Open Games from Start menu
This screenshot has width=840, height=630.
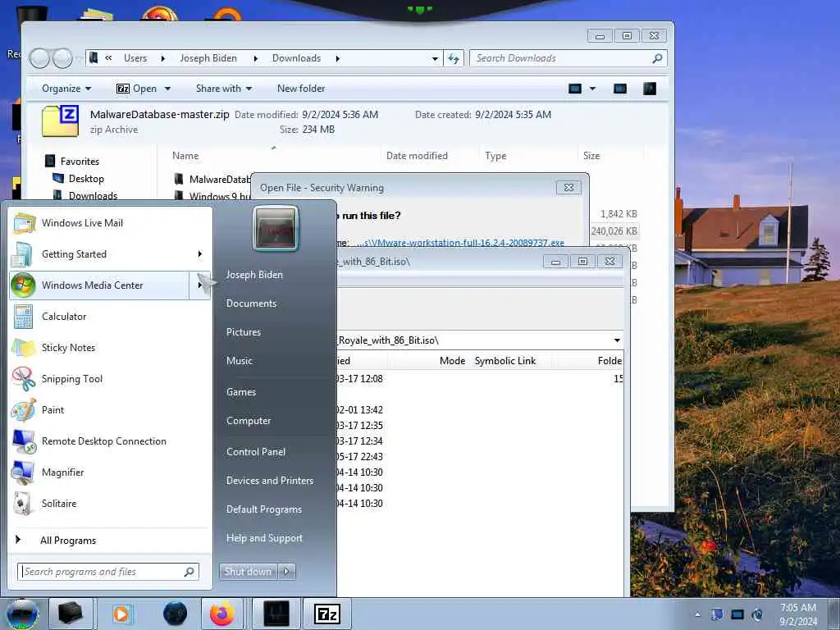241,391
